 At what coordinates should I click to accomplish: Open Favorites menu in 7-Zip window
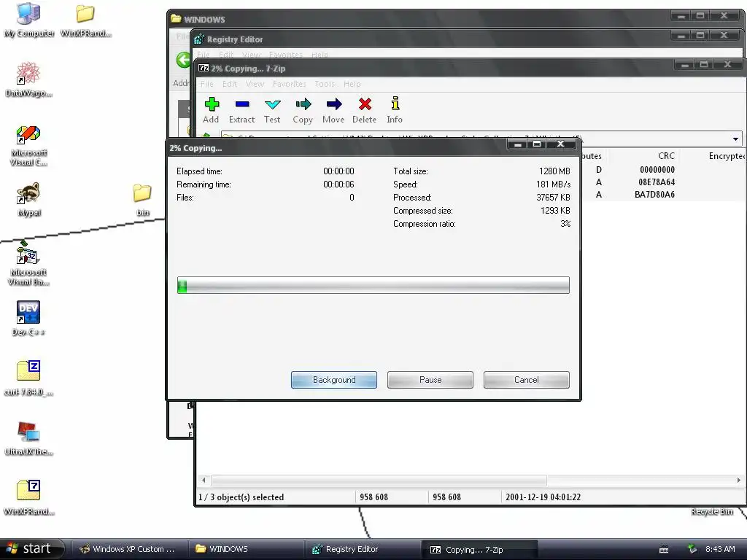coord(289,84)
